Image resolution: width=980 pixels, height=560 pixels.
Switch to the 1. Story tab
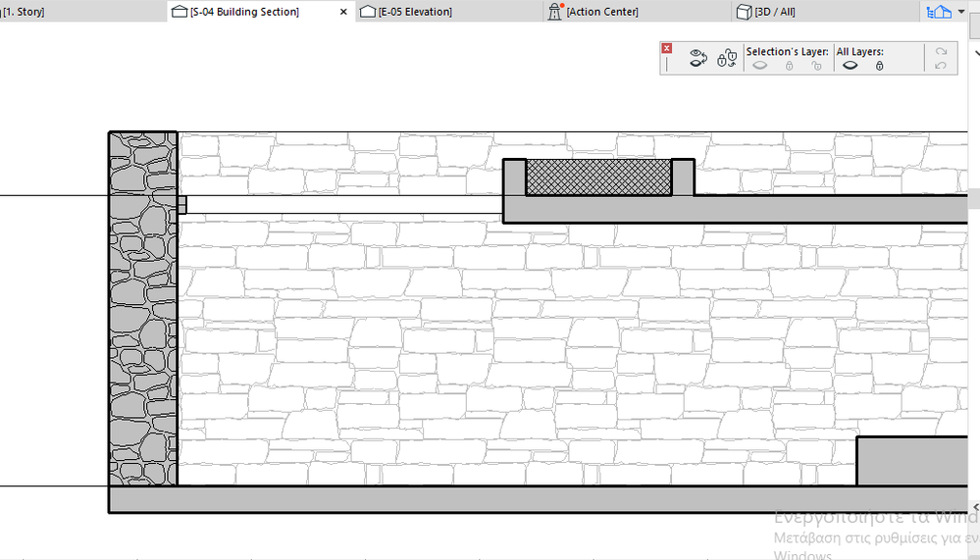(24, 11)
